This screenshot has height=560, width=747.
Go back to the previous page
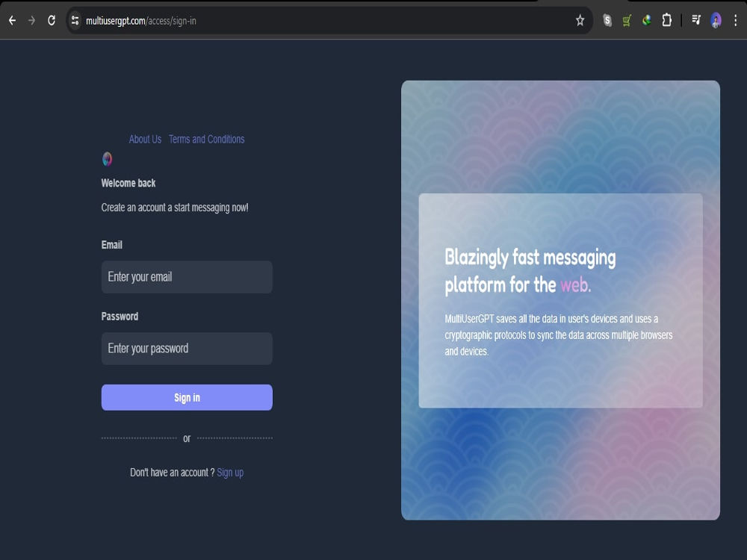(13, 20)
